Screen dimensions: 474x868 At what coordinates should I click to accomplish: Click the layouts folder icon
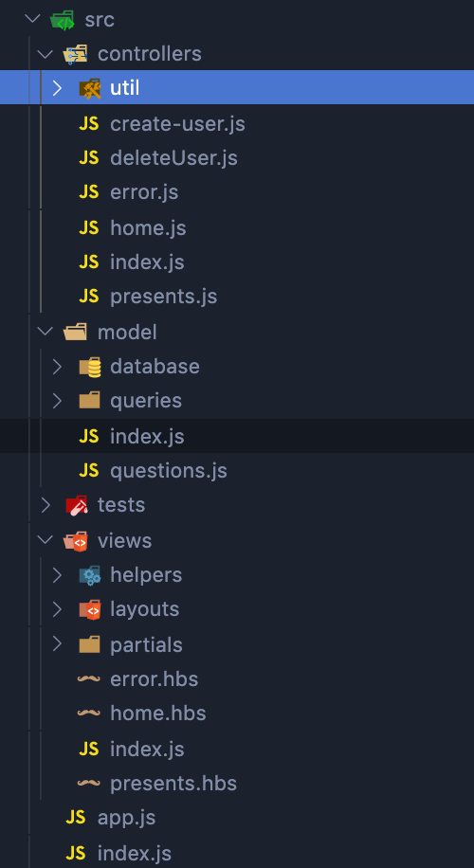pyautogui.click(x=89, y=609)
